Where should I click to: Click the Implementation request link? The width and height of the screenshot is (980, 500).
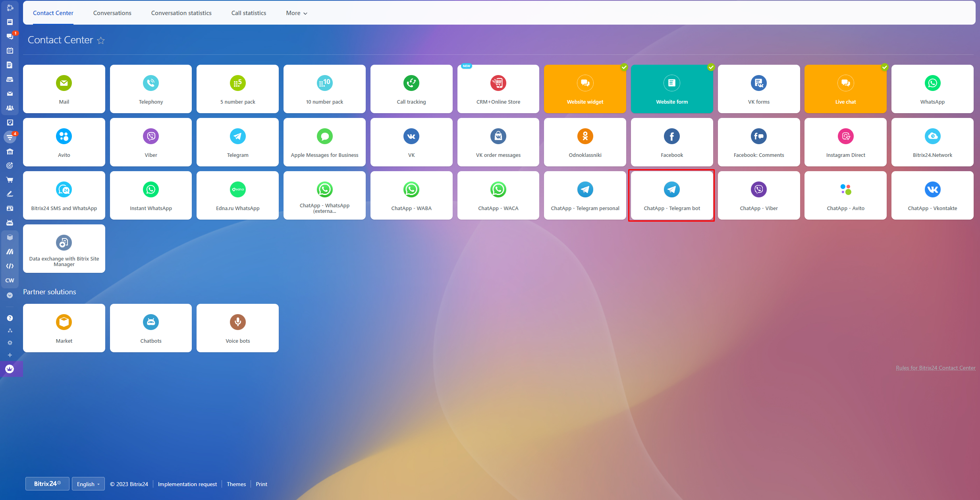187,484
